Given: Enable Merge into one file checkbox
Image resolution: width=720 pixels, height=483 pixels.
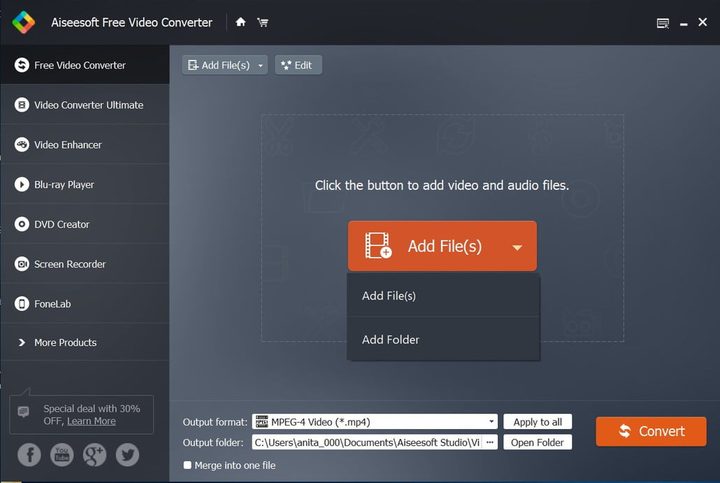Looking at the screenshot, I should [x=187, y=465].
